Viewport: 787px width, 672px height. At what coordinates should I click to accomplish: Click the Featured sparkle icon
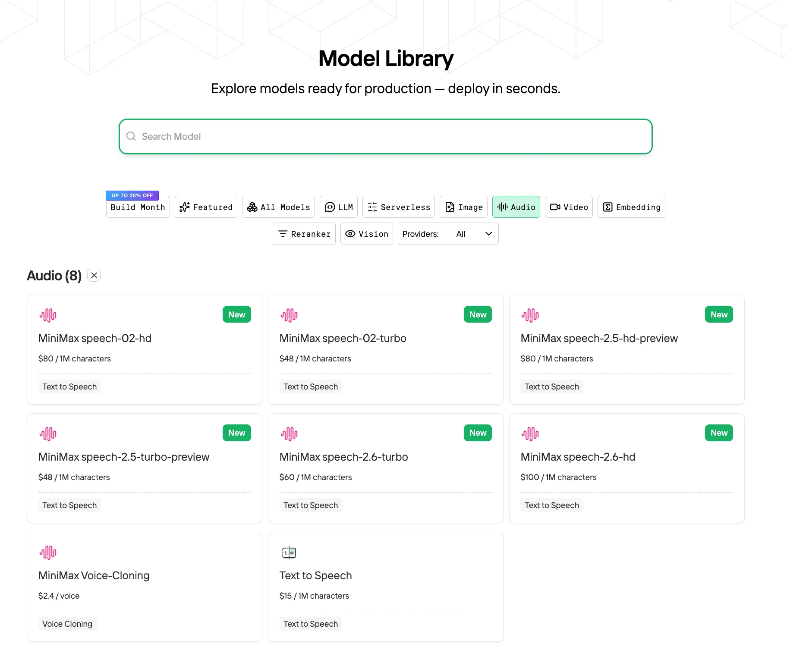[185, 207]
